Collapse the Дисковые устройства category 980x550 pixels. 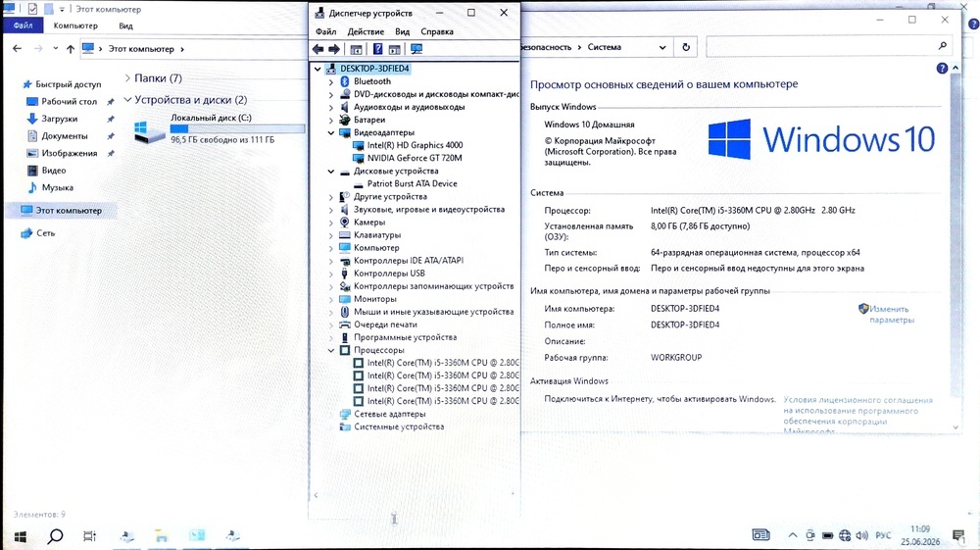[x=330, y=172]
